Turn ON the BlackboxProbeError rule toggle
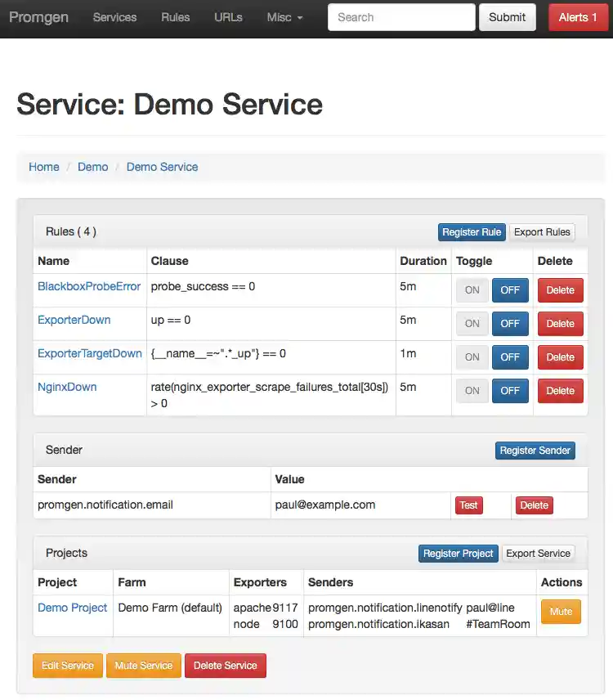The height and width of the screenshot is (700, 613). pos(472,290)
